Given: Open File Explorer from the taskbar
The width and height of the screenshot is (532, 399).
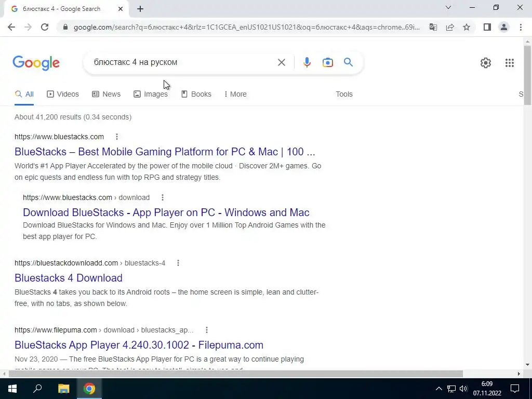Looking at the screenshot, I should [63, 389].
